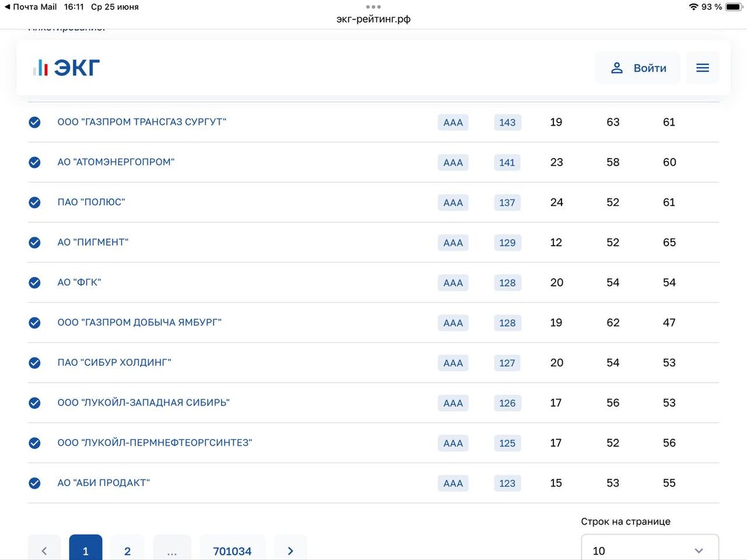Click score badge 137

(507, 202)
